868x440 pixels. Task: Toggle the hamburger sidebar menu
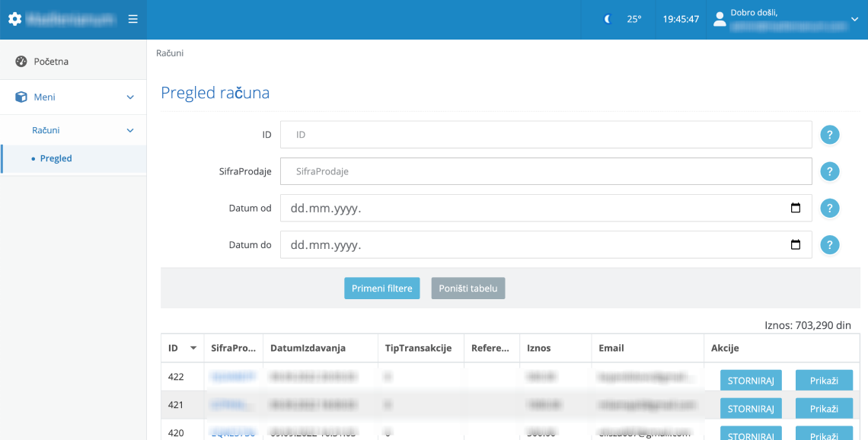coord(132,19)
